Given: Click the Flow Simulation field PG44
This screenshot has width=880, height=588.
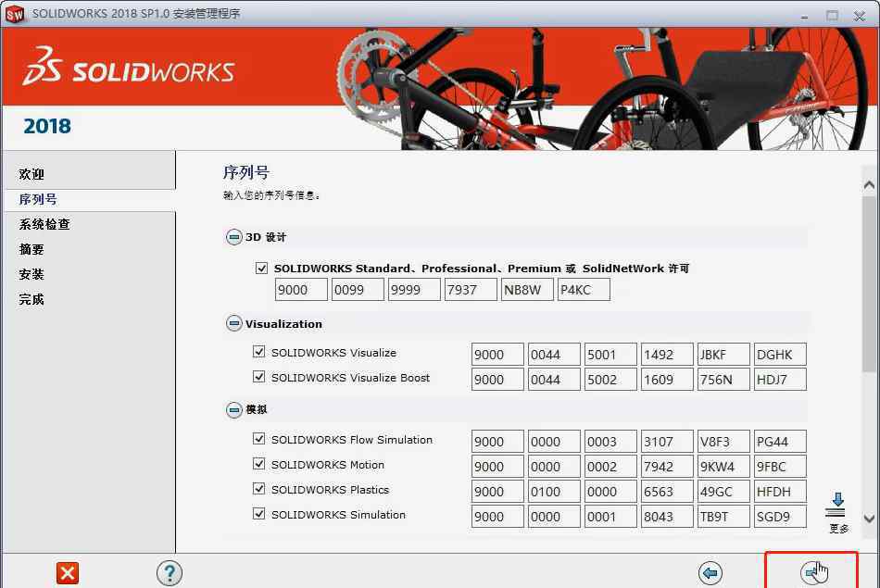Looking at the screenshot, I should 780,442.
